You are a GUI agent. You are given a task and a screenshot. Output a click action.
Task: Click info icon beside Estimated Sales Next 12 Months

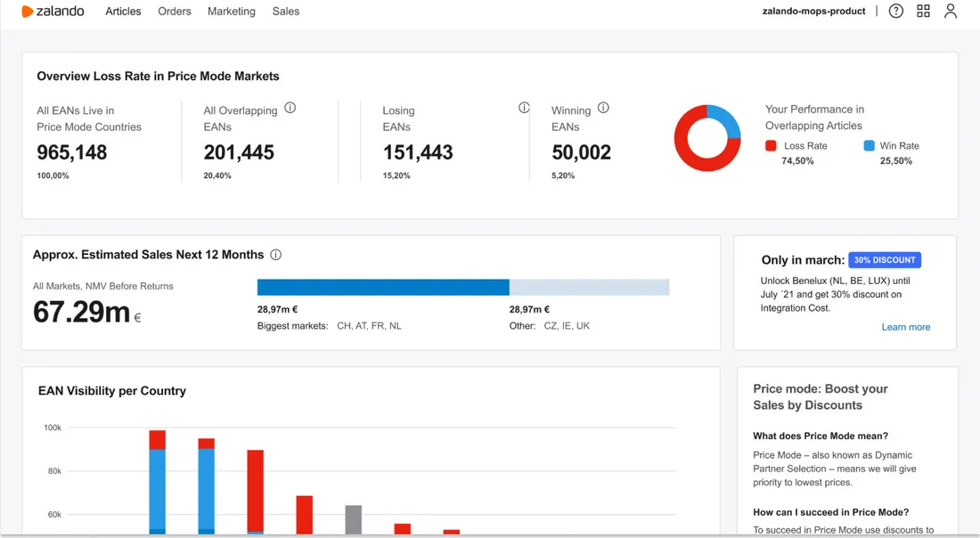click(x=275, y=255)
